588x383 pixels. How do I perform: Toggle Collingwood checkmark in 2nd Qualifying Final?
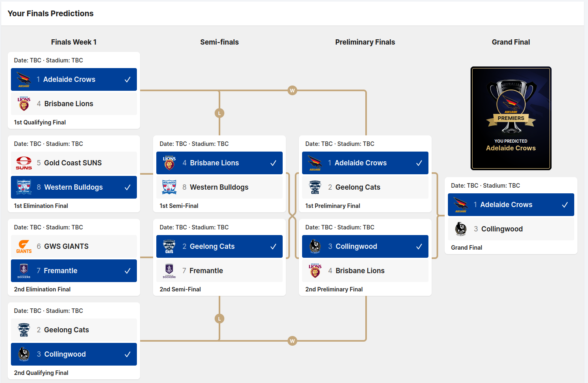coord(128,354)
